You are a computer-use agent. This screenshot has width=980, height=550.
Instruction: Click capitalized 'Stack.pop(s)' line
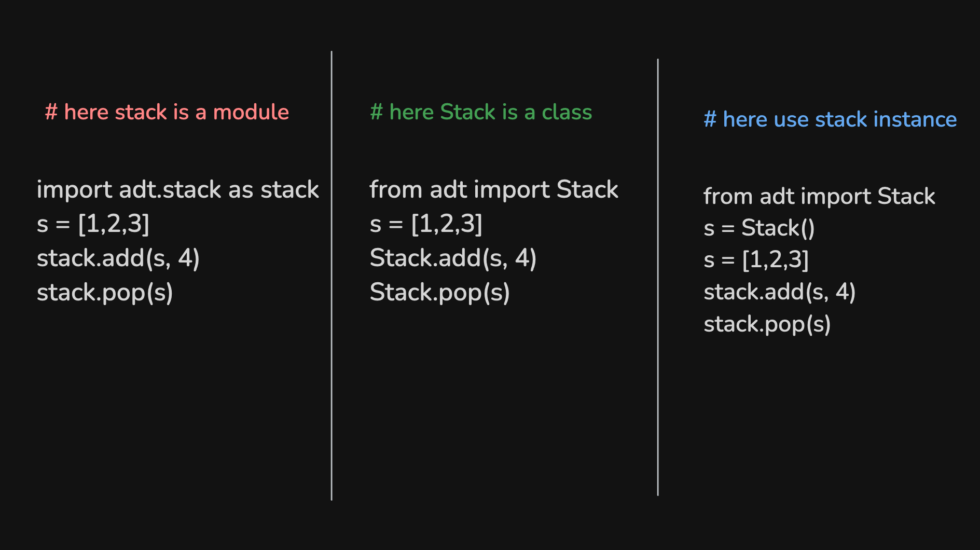[440, 293]
